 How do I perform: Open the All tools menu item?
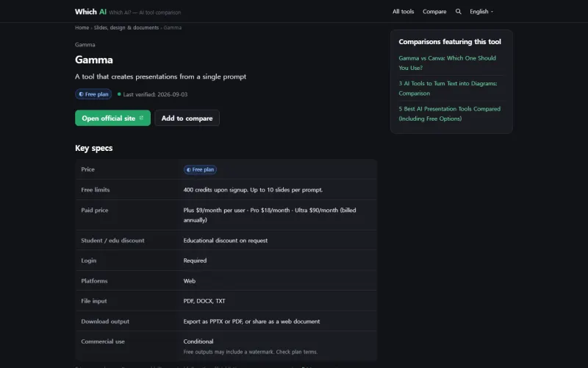click(x=403, y=12)
